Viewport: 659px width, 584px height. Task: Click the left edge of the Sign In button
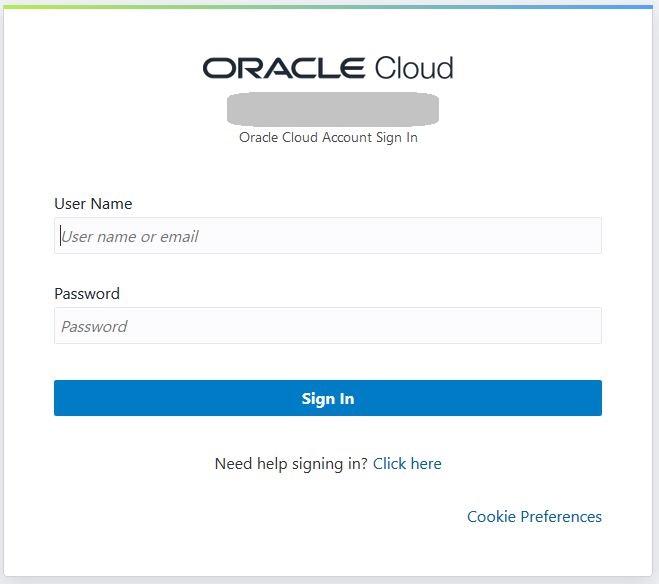[x=62, y=398]
